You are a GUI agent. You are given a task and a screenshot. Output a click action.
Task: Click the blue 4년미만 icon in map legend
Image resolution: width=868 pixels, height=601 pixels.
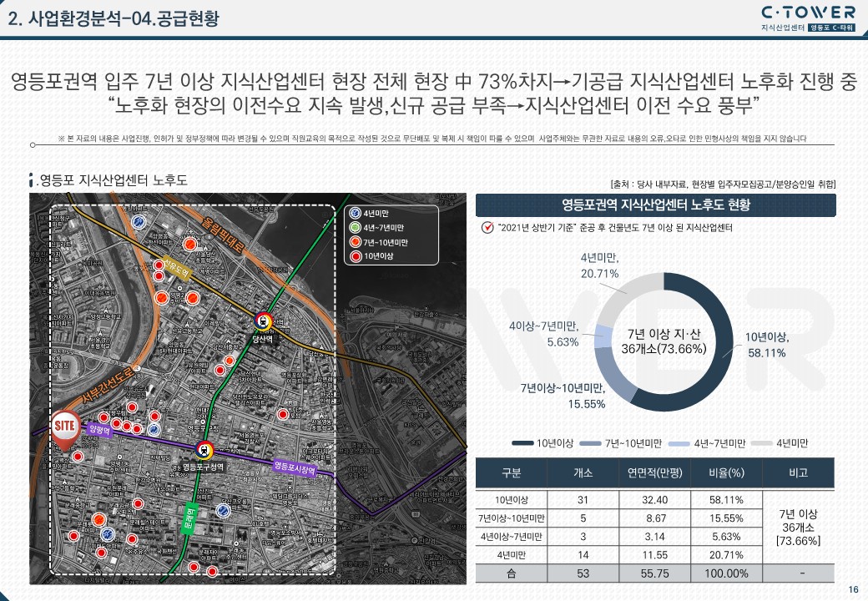[x=355, y=215]
